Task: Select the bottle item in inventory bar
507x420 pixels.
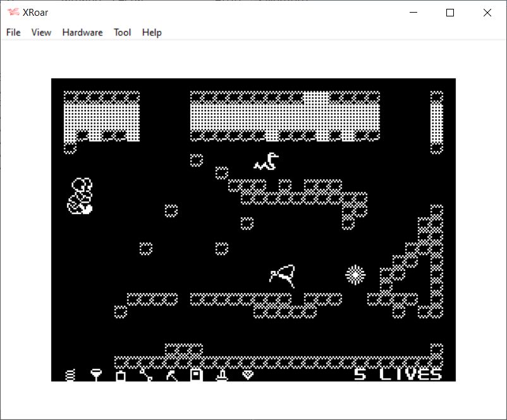Action: pyautogui.click(x=121, y=375)
